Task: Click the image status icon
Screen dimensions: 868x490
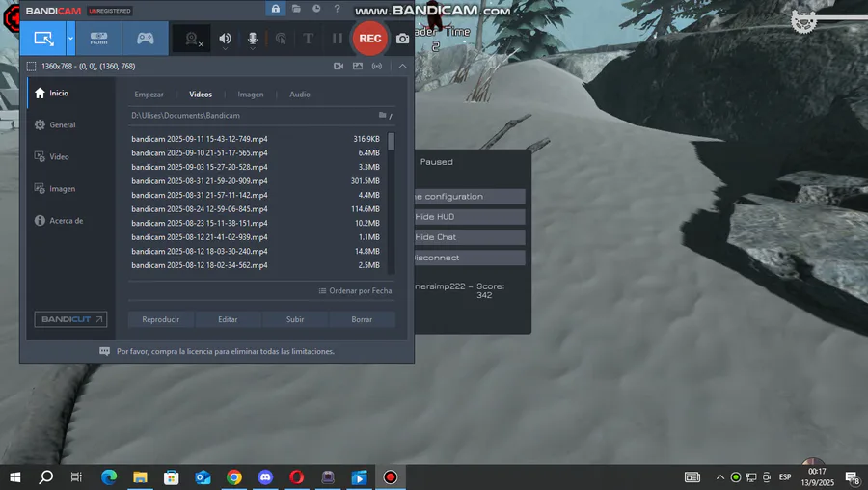Action: point(358,66)
